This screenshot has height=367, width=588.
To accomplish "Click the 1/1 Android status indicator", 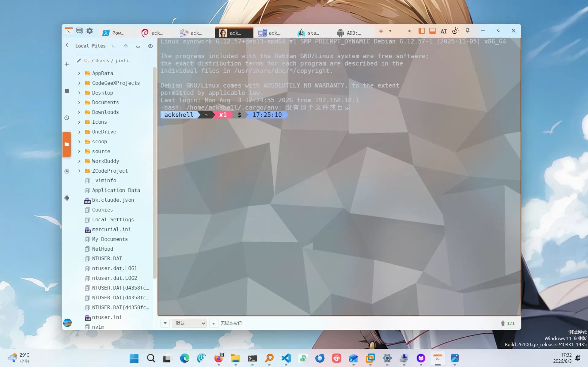I will click(507, 323).
